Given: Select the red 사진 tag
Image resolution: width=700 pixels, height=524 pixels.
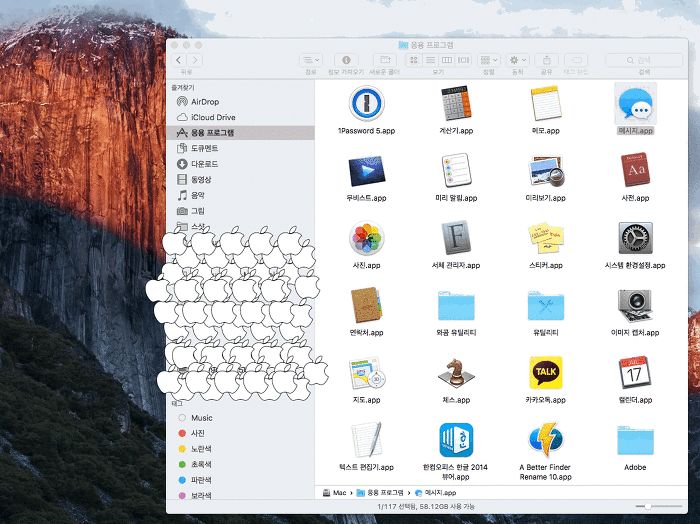Looking at the screenshot, I should tap(240, 433).
